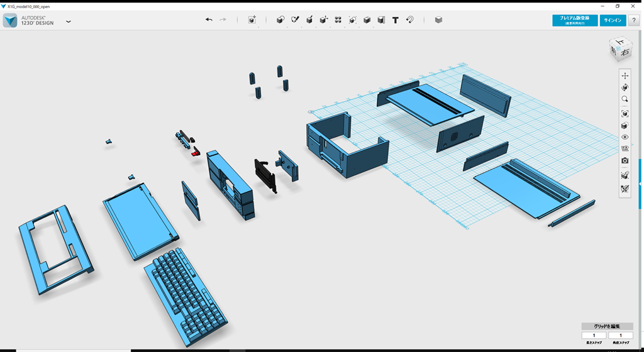Activate the Pan tool in the navigation bar

625,76
